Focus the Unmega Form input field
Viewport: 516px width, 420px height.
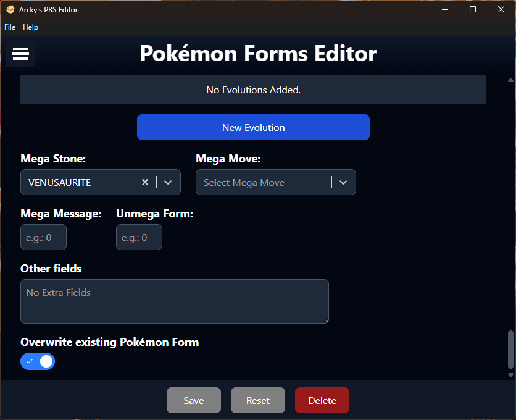(x=139, y=238)
